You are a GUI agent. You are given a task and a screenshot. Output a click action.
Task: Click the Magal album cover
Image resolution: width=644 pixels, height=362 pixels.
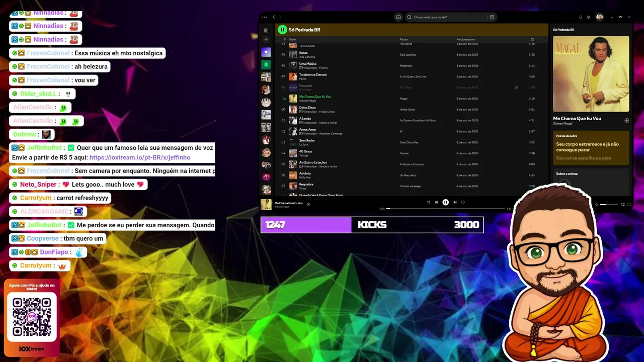click(x=591, y=73)
